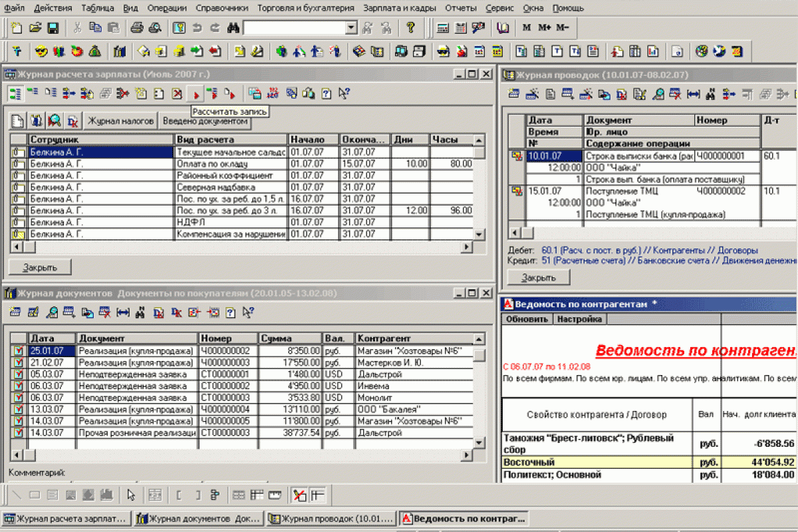Open the Зарплата и кадры menu

pyautogui.click(x=400, y=8)
